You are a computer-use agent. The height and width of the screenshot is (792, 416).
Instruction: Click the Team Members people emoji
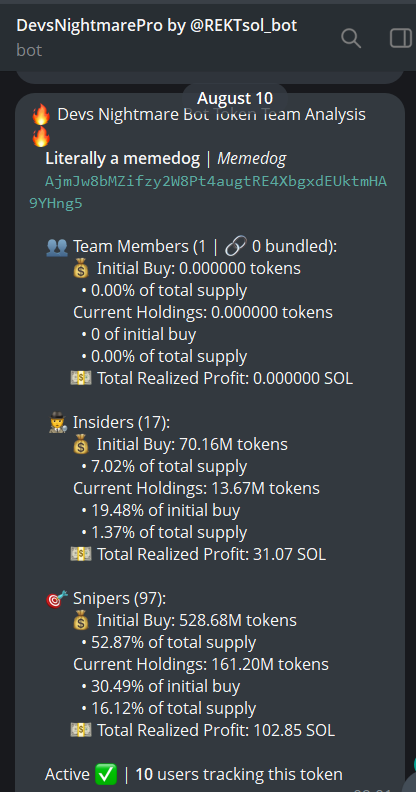tap(57, 247)
